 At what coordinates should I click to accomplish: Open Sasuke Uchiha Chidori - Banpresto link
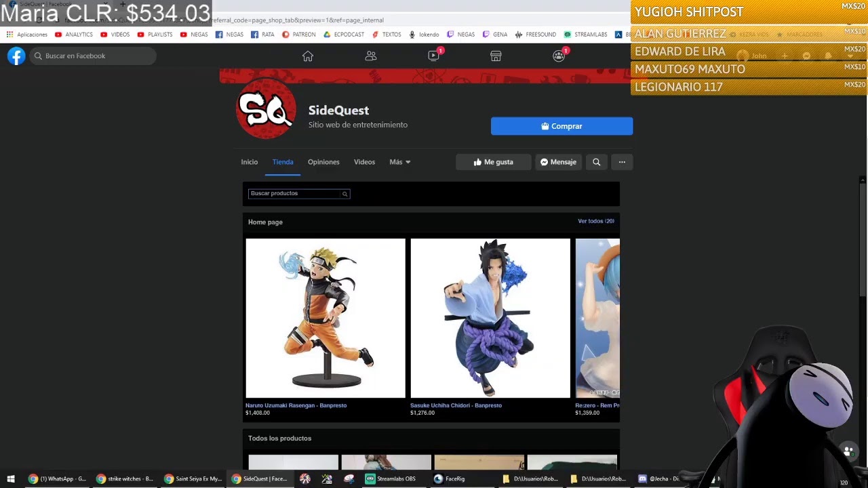pyautogui.click(x=456, y=405)
